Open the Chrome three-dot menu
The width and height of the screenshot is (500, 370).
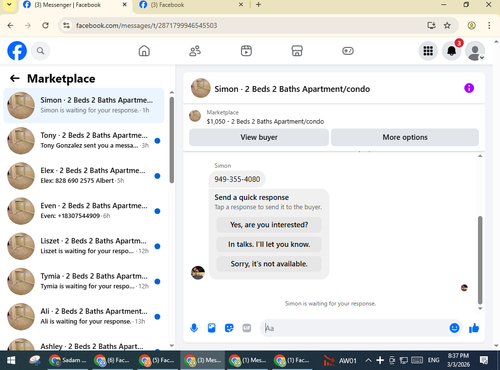point(489,25)
